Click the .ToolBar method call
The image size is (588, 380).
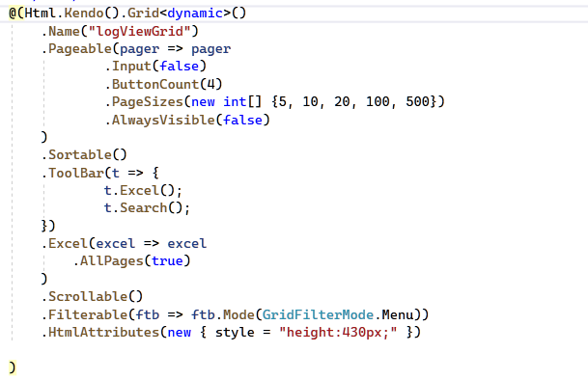75,174
